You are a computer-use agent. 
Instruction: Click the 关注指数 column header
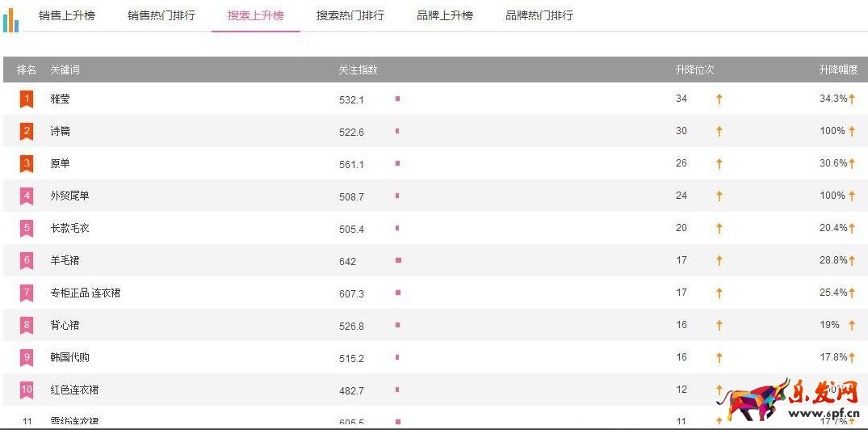tap(358, 70)
